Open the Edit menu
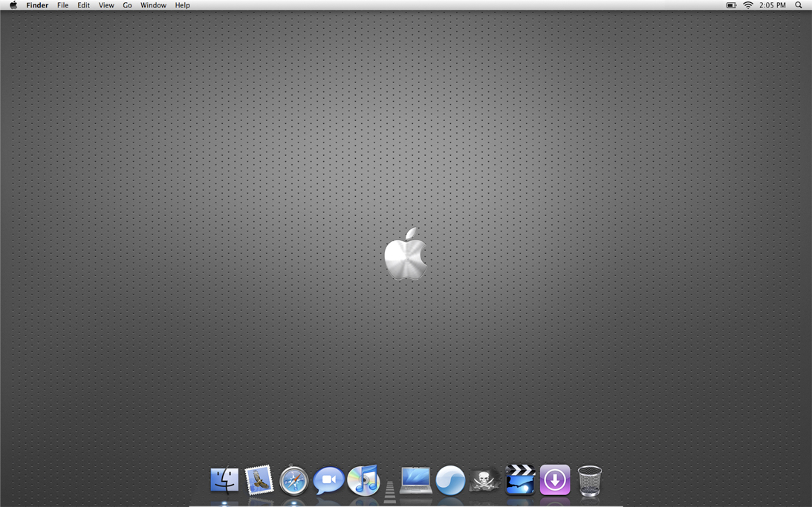The height and width of the screenshot is (507, 812). pyautogui.click(x=83, y=5)
